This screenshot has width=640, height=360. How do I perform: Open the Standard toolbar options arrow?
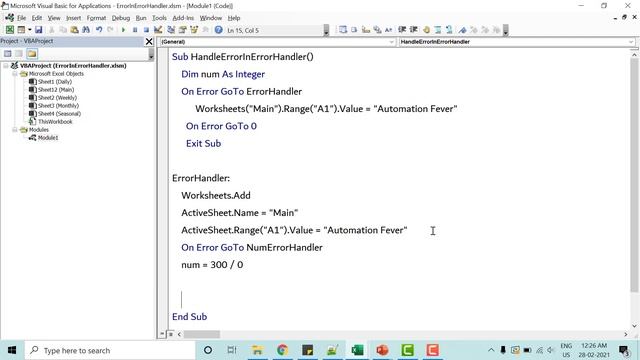click(326, 30)
